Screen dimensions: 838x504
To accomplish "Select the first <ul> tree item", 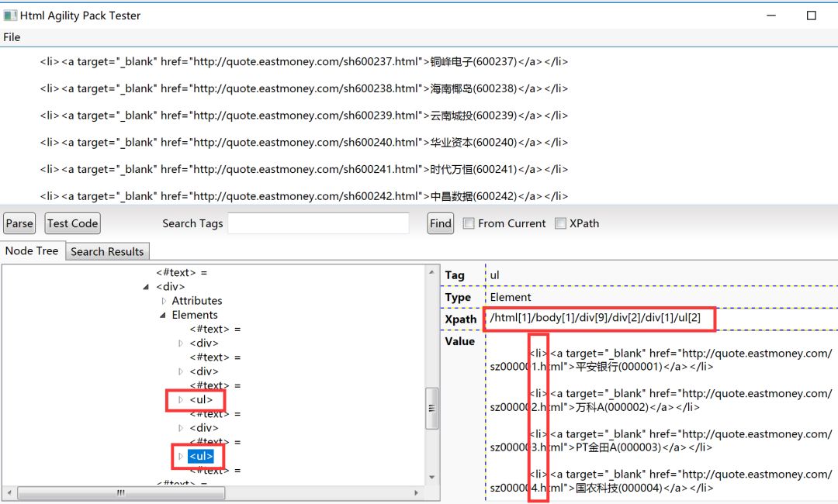I will tap(201, 399).
